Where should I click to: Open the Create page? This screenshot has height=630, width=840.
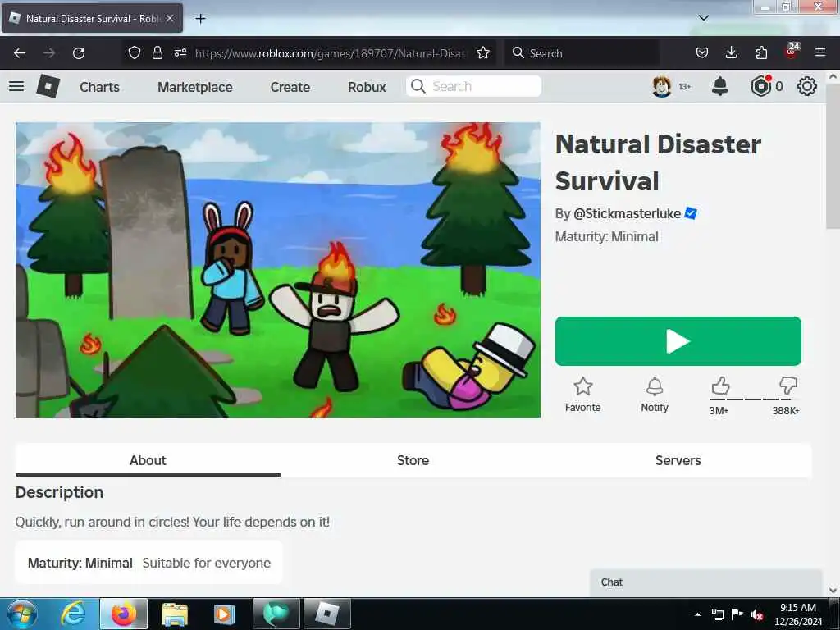(290, 87)
